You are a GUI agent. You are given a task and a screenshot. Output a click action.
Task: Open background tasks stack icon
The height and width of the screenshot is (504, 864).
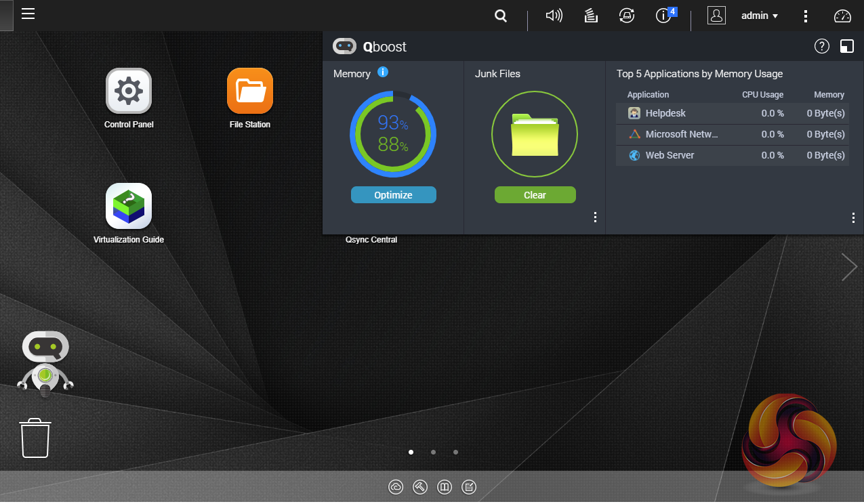click(591, 16)
